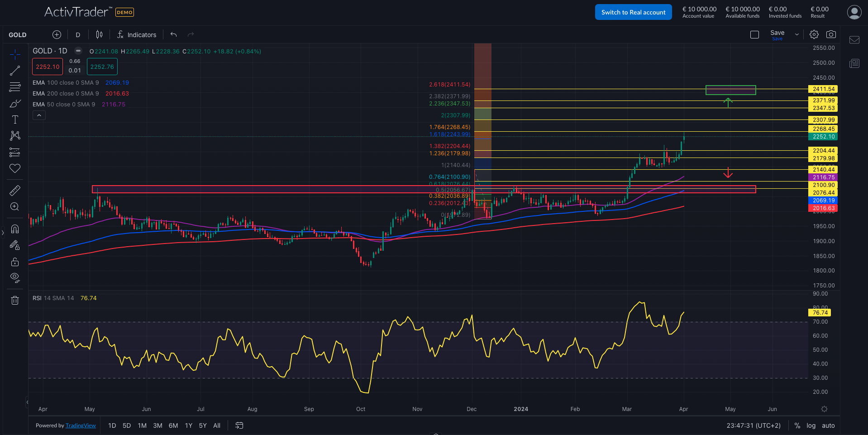Hide all drawings using eye icon
This screenshot has width=868, height=435.
click(x=15, y=277)
